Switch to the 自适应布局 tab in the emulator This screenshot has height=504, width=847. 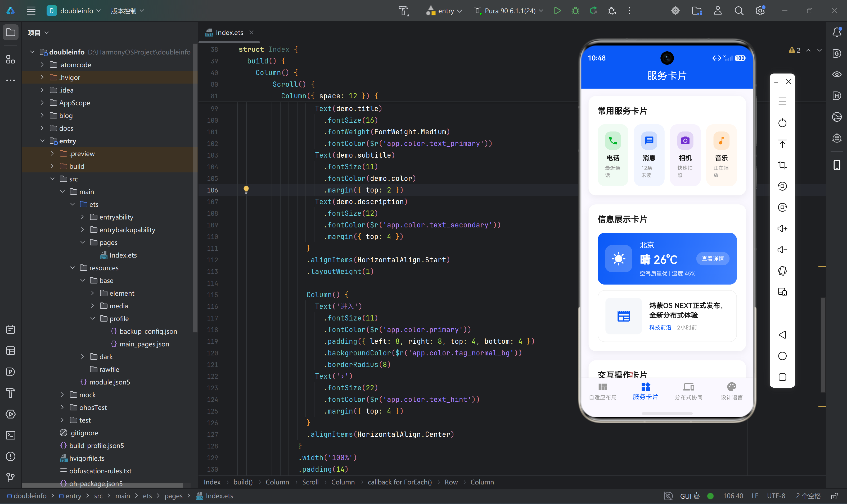[603, 391]
